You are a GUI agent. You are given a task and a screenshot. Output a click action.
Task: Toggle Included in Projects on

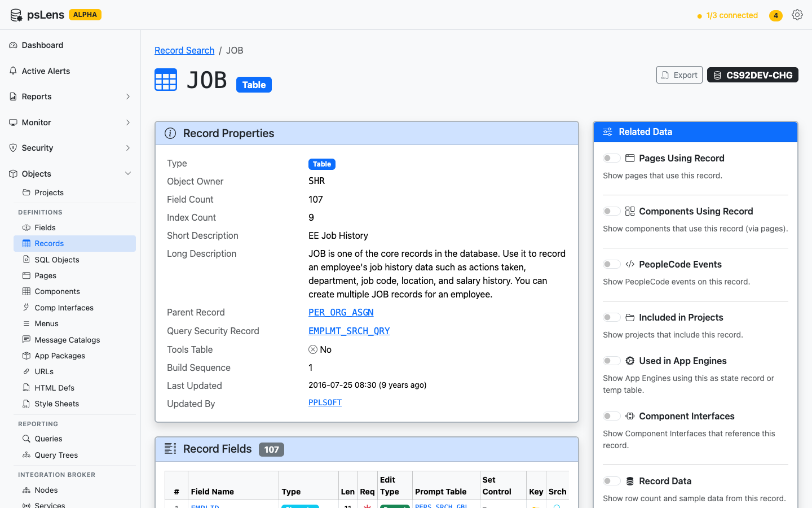tap(612, 317)
